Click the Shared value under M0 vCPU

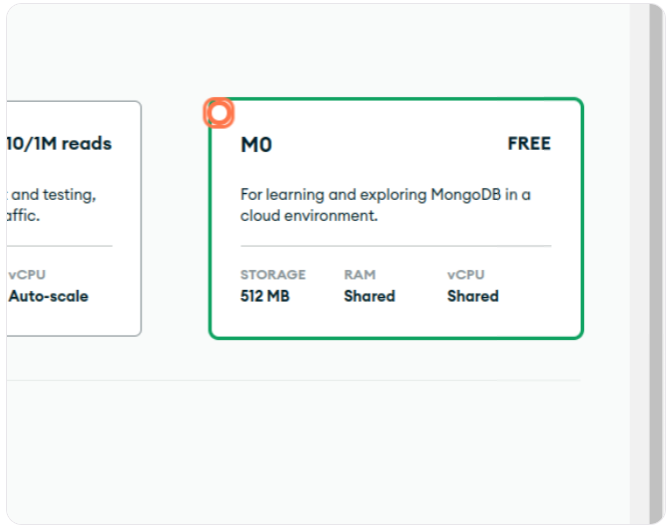point(472,296)
